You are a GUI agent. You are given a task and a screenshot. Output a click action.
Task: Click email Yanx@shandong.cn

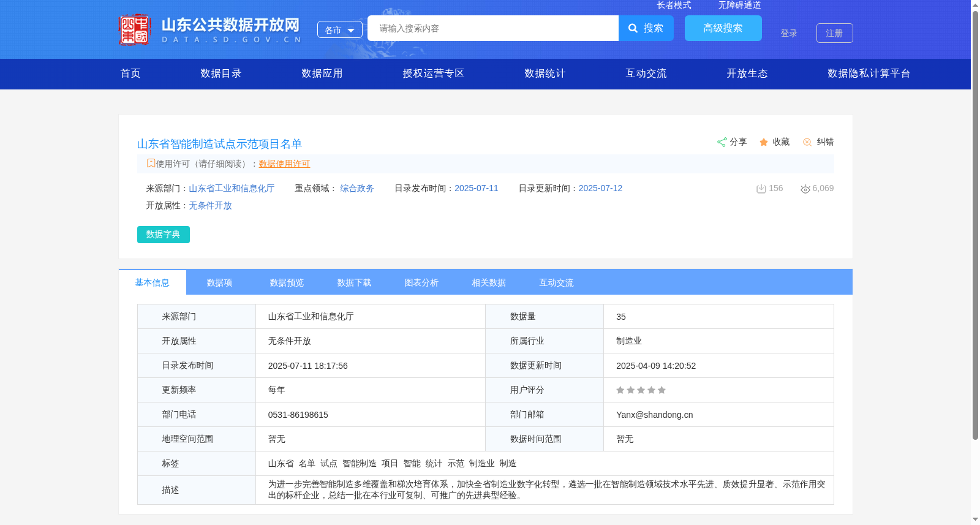(655, 415)
